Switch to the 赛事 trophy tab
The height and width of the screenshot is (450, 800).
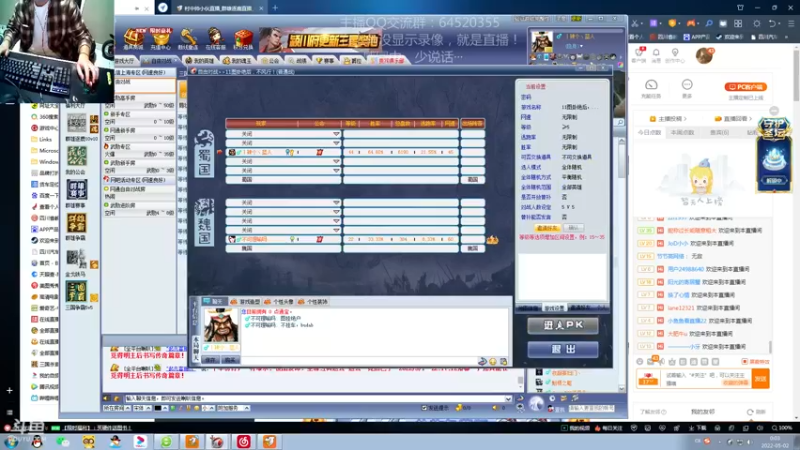click(x=324, y=61)
